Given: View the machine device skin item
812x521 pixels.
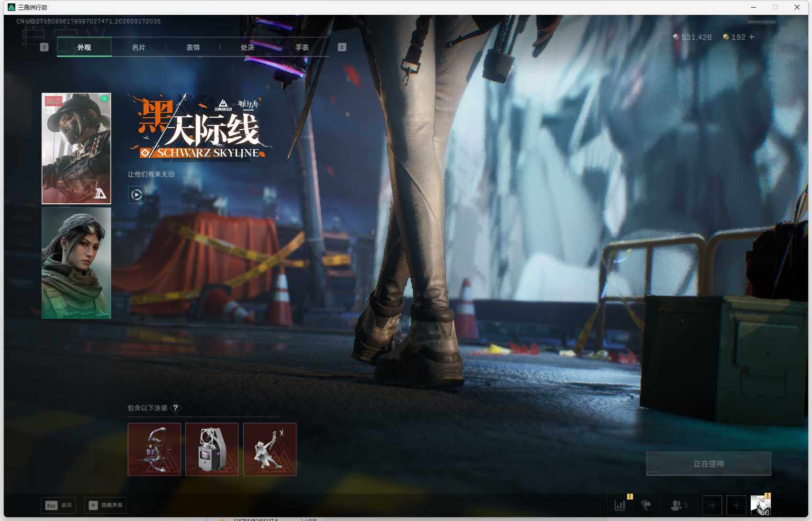Looking at the screenshot, I should 212,449.
